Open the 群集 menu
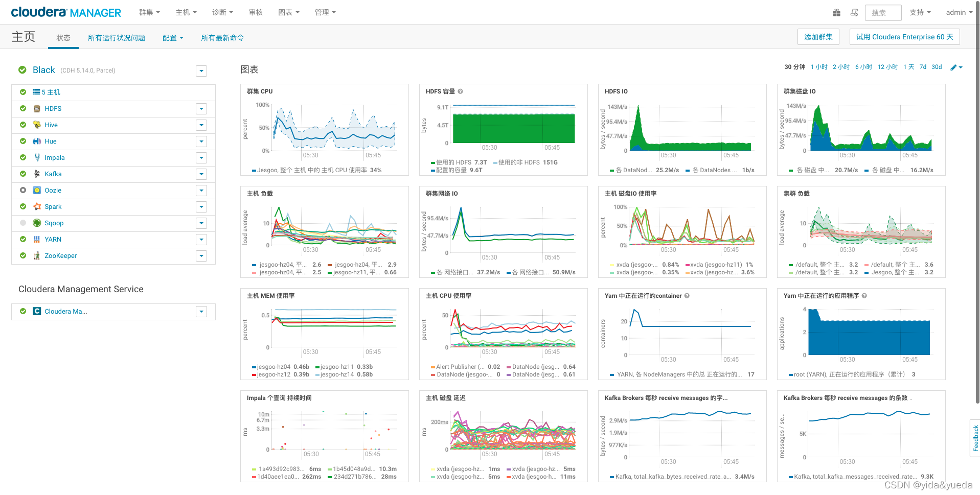The image size is (980, 495). (x=149, y=12)
